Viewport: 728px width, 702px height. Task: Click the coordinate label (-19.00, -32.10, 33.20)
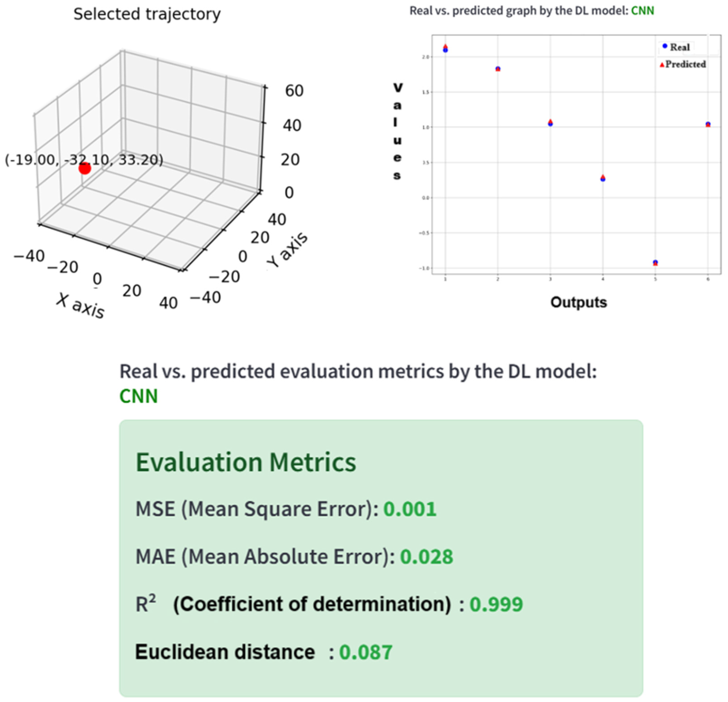[x=84, y=160]
